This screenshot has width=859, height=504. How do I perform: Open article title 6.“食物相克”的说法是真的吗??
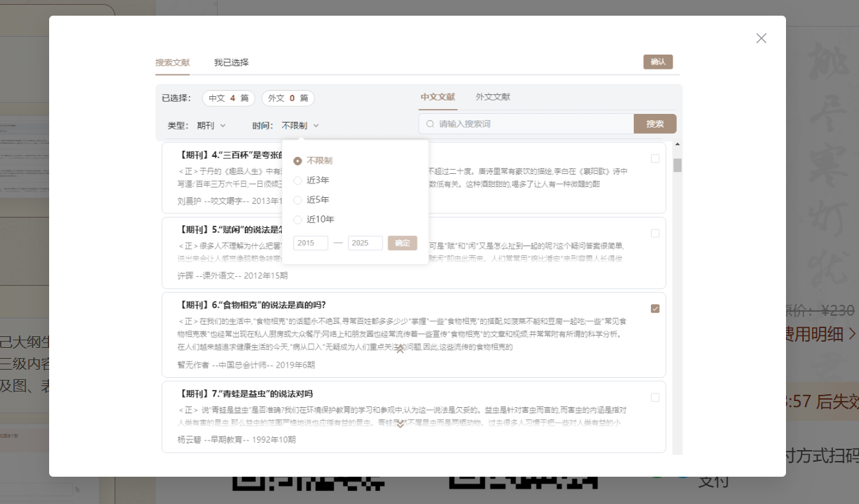pos(252,305)
